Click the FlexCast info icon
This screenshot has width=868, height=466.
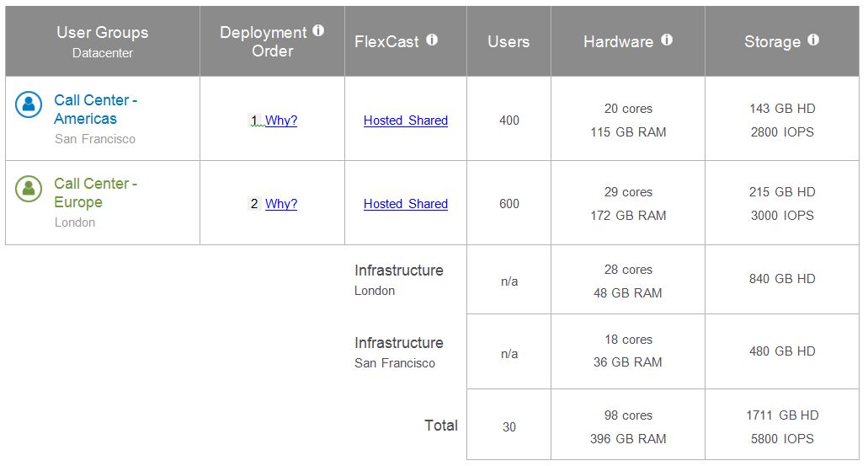(432, 40)
